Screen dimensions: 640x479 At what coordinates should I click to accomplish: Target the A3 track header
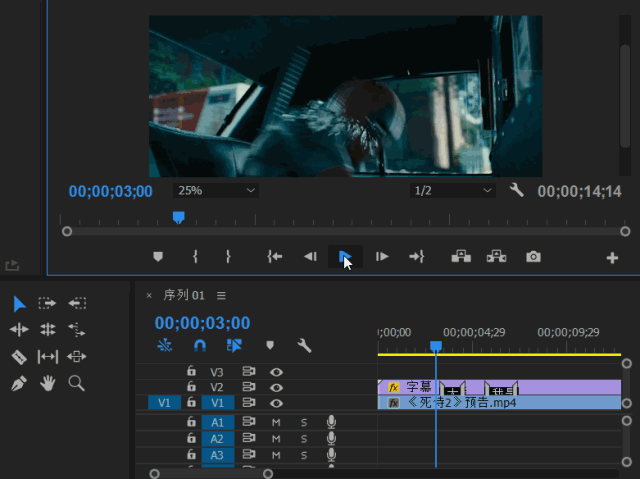tap(218, 455)
